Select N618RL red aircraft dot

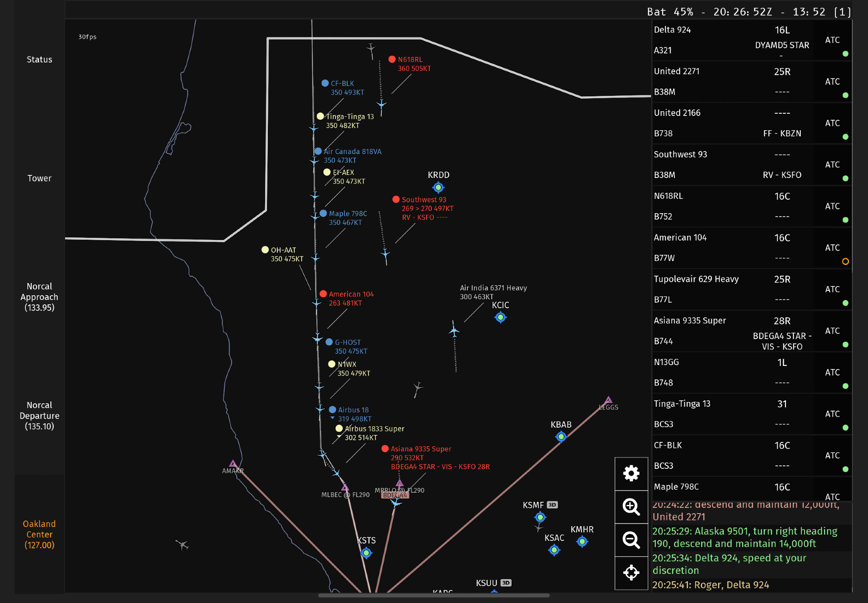[392, 59]
